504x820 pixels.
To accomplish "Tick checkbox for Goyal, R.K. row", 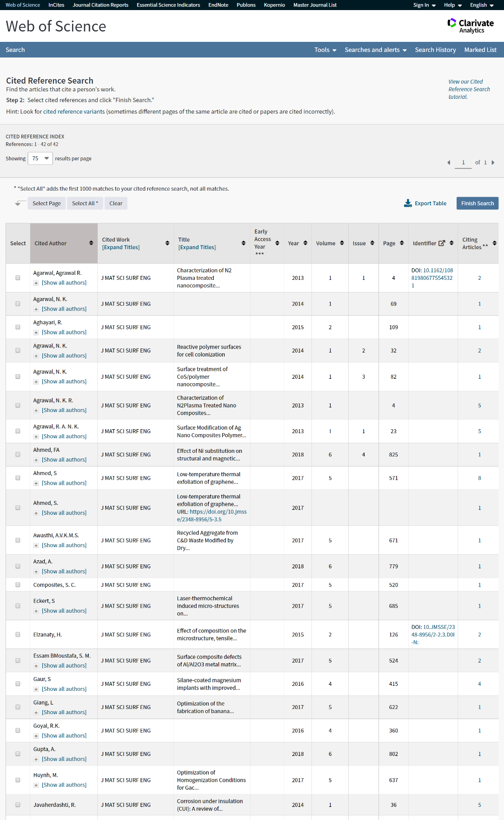I will (18, 731).
